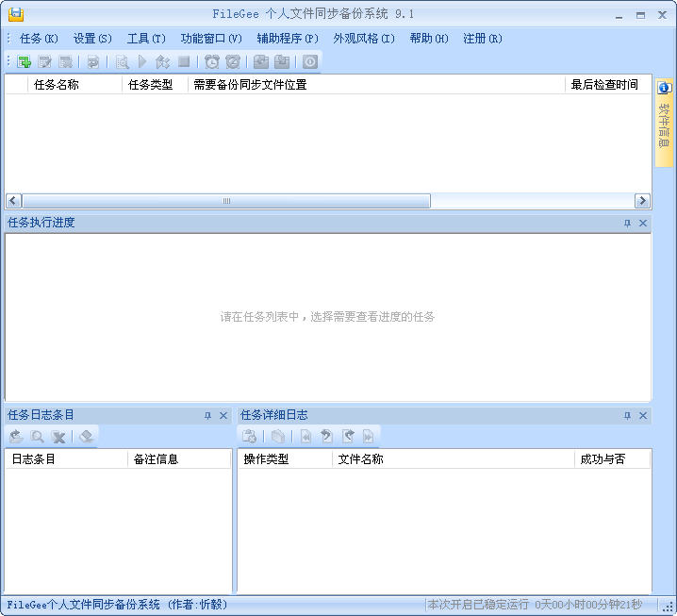Screen dimensions: 677x616
Task: Click 最后检查时间 column header
Action: [x=606, y=85]
